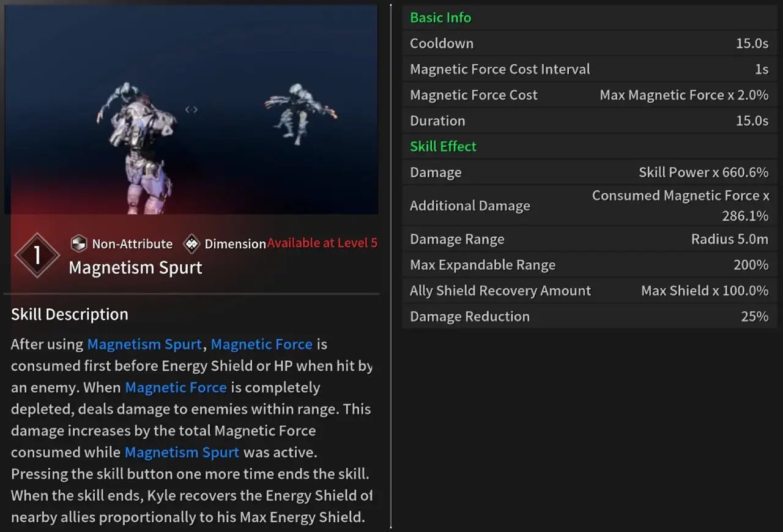Image resolution: width=783 pixels, height=532 pixels.
Task: Click the hexagonal attribute badge beside Non-Attribute
Action: click(78, 243)
